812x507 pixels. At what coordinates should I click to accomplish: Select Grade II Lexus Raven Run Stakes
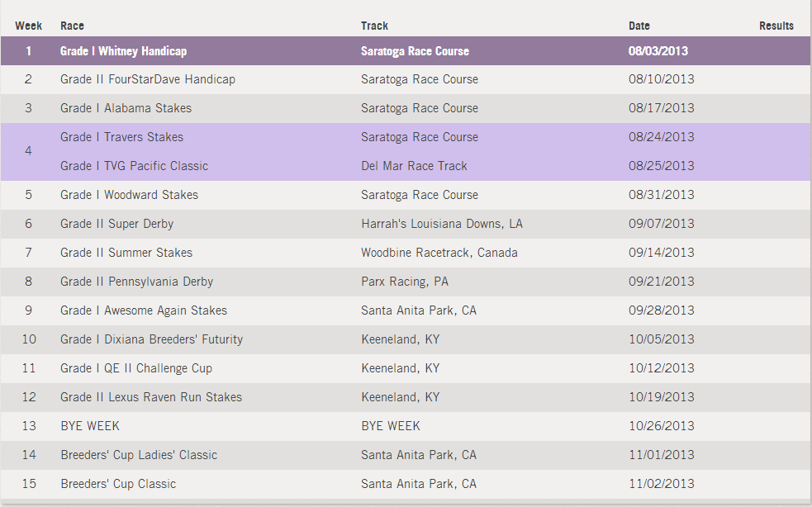click(151, 397)
